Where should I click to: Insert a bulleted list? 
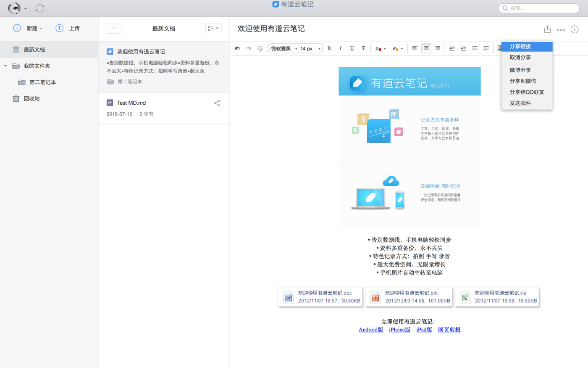point(475,48)
